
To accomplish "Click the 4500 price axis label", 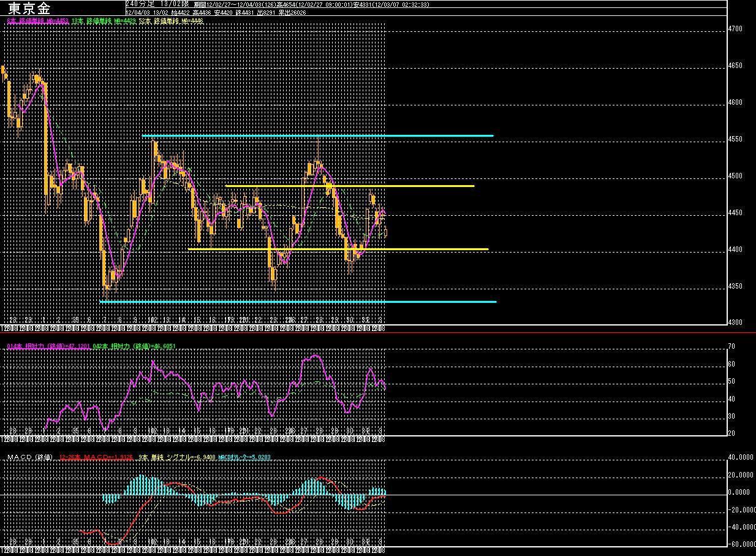I will point(734,176).
